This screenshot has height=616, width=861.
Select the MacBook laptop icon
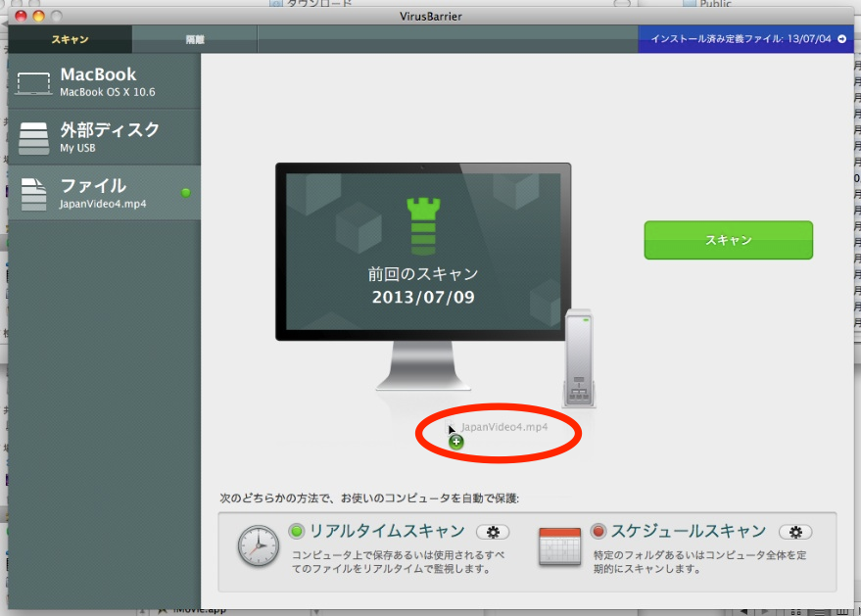pyautogui.click(x=33, y=83)
